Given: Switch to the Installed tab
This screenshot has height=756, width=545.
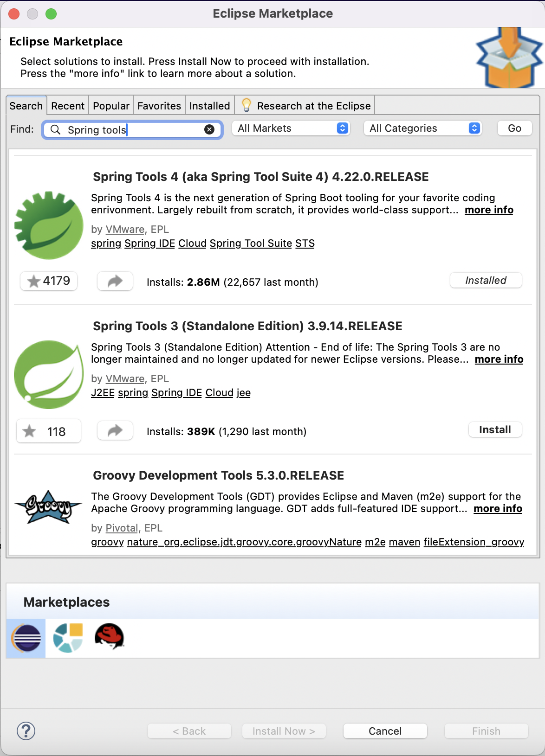Looking at the screenshot, I should point(210,106).
